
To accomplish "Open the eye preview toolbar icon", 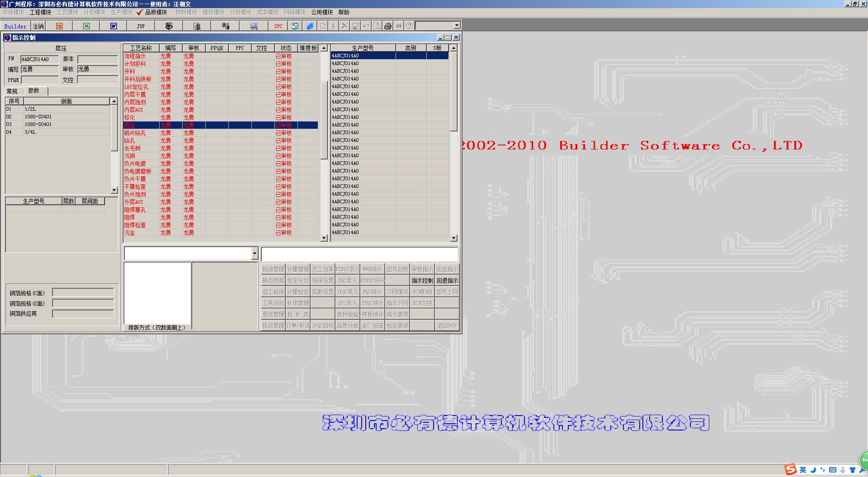I will 169,26.
